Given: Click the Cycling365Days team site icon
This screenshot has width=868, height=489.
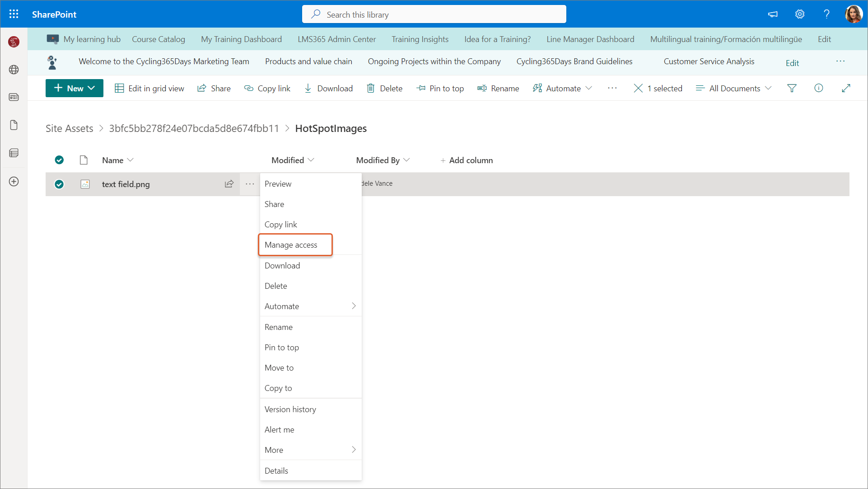Looking at the screenshot, I should click(x=52, y=62).
